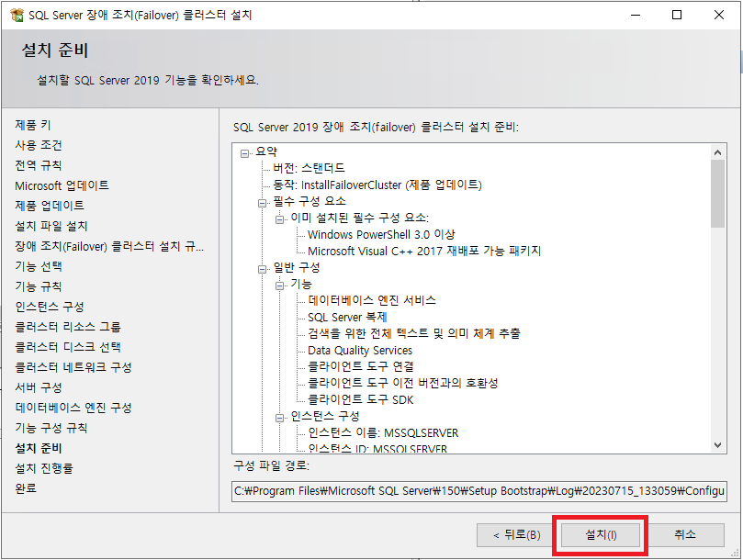Select the 사용 조건 step
Viewport: 743px width, 560px height.
click(39, 145)
